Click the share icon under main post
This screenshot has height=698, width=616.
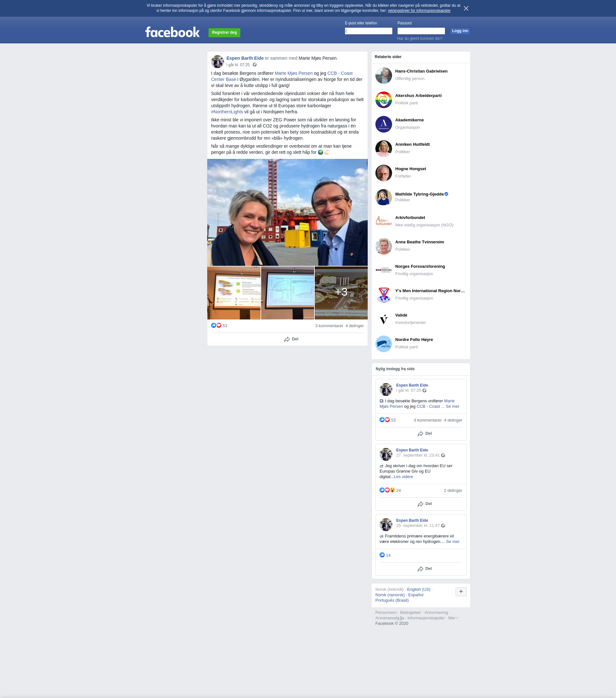coord(287,339)
